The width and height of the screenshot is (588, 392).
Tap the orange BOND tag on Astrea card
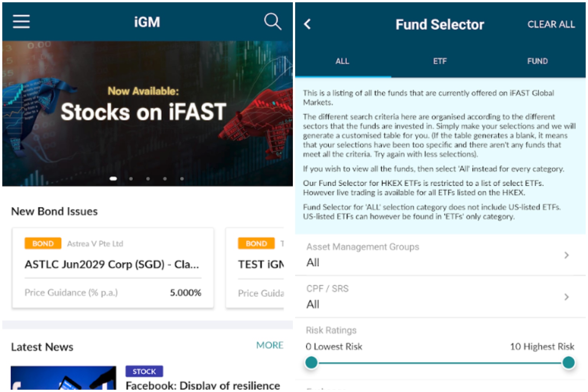pos(43,243)
